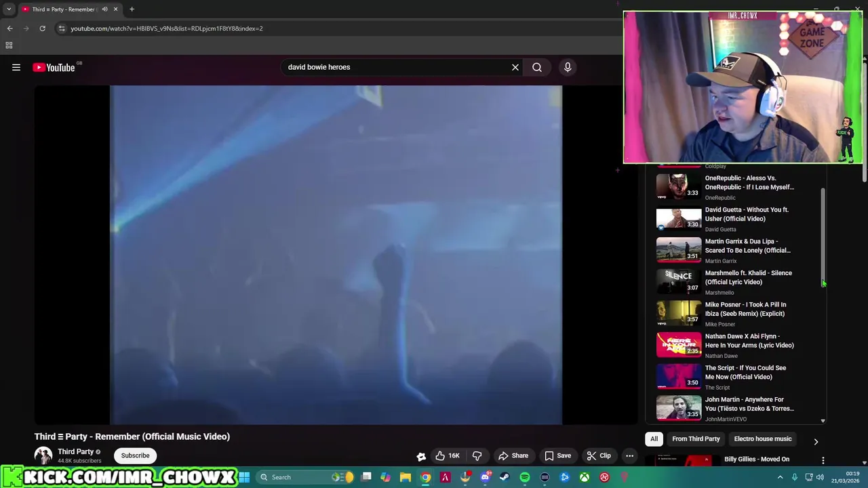Screen dimensions: 868x488
Task: Open the Chrome apps grid shortcut
Action: point(9,45)
